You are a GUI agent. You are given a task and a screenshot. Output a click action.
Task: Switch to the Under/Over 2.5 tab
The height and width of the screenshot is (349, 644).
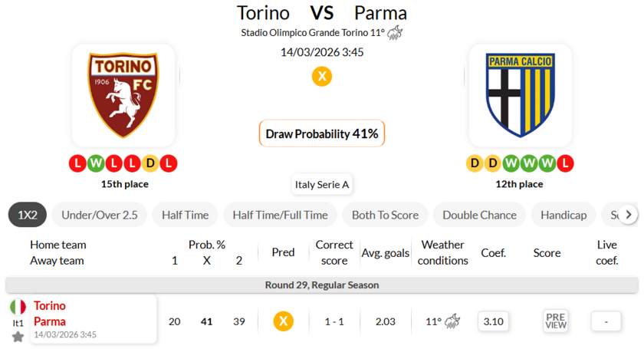coord(100,215)
